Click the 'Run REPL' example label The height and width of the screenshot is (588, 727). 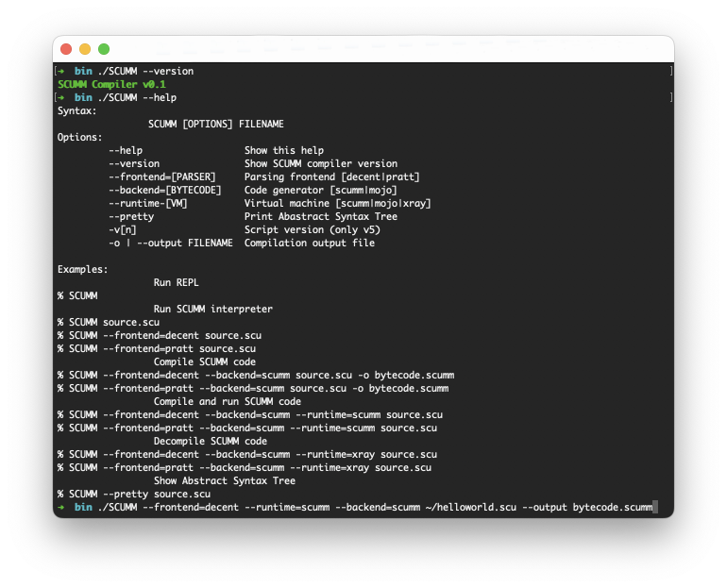[x=176, y=282]
